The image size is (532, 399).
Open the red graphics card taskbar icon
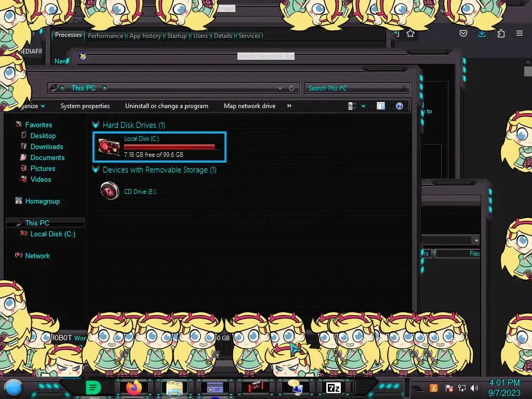pos(256,388)
